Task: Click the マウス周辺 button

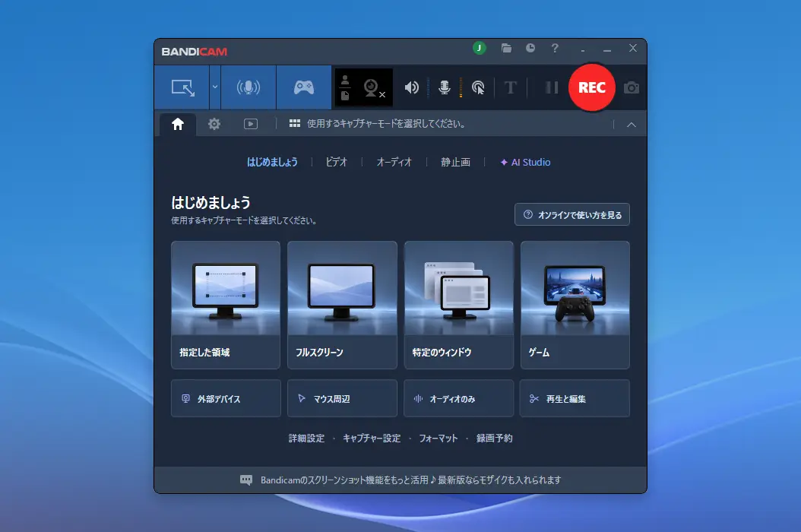Action: click(x=342, y=398)
